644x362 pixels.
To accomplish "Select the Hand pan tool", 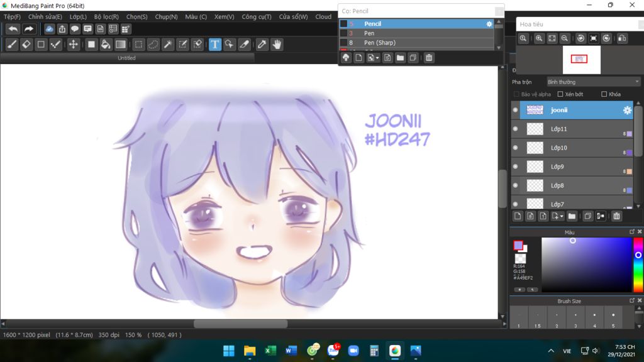I will pos(277,45).
